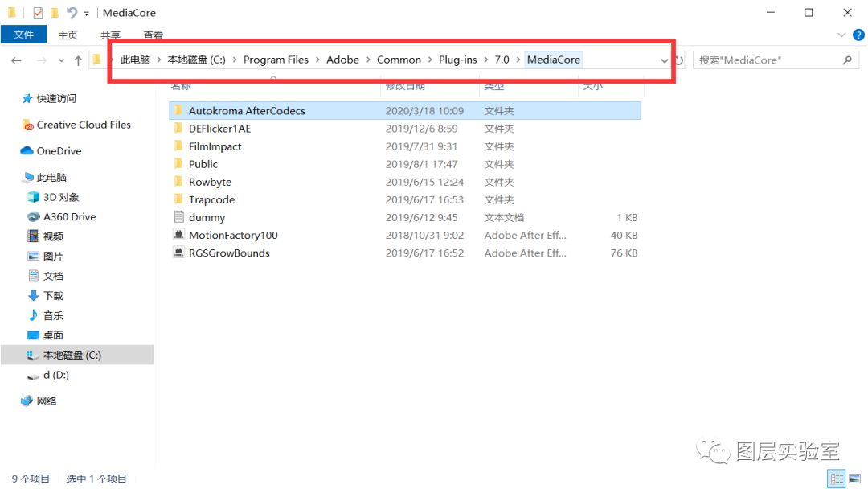Click the dummy text document icon
The height and width of the screenshot is (489, 868).
(x=178, y=216)
